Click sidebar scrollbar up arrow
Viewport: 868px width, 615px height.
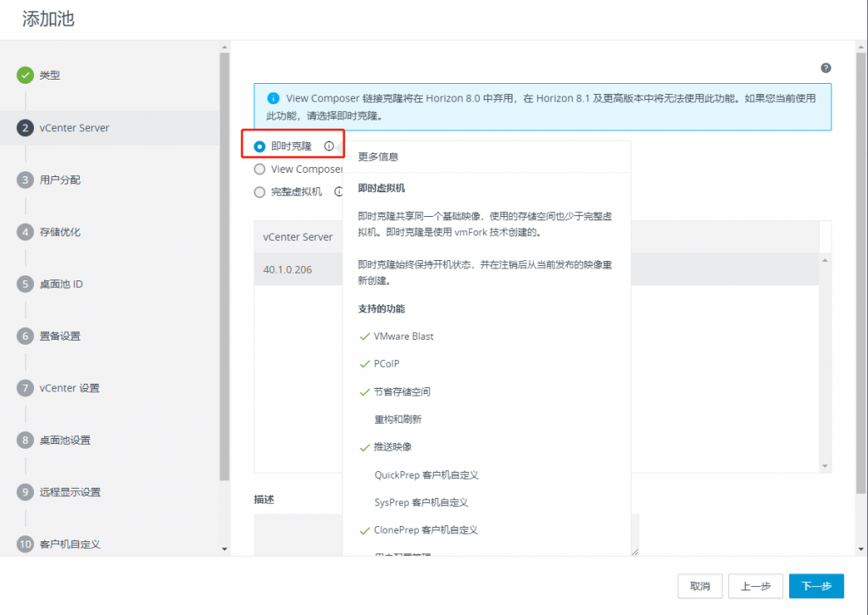[224, 47]
